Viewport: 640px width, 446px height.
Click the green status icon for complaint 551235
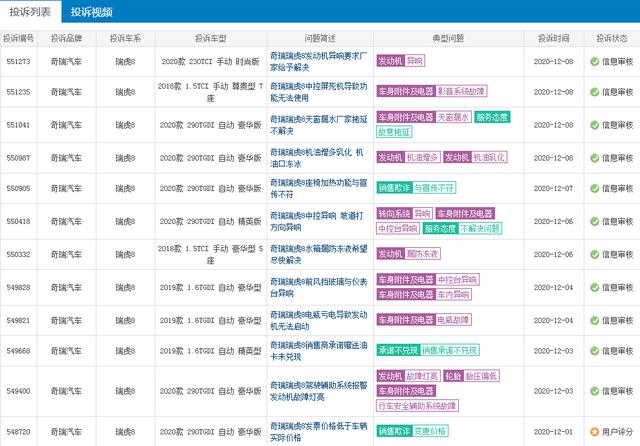pos(594,91)
